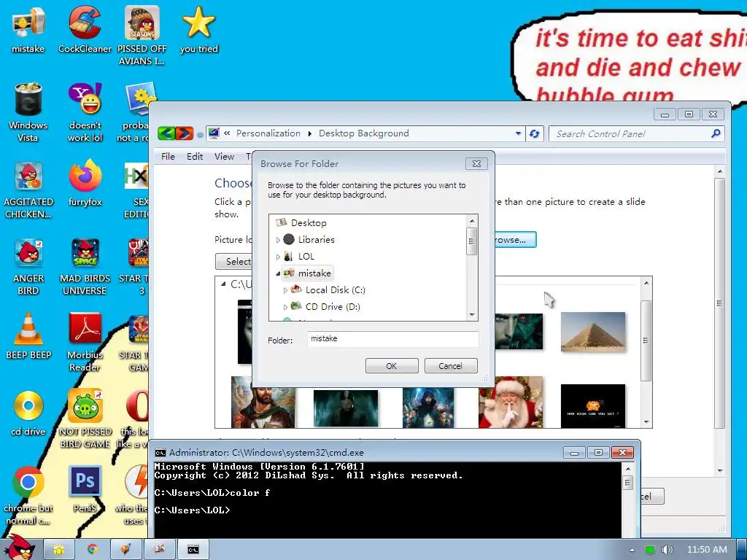Open PISSED OFF AVIANS desktop icon
The height and width of the screenshot is (560, 747).
click(x=142, y=36)
